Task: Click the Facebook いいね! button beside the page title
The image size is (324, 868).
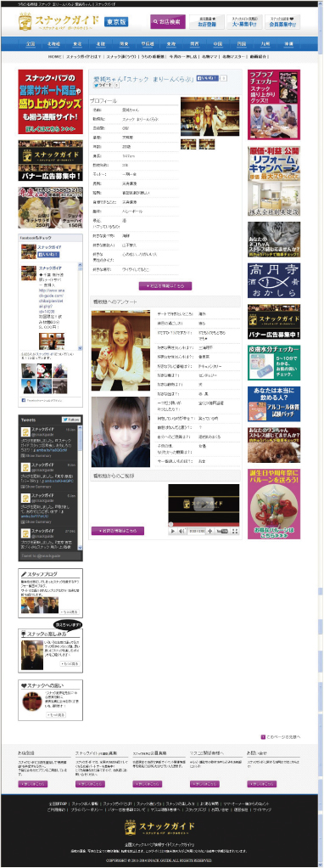Action: 208,79
